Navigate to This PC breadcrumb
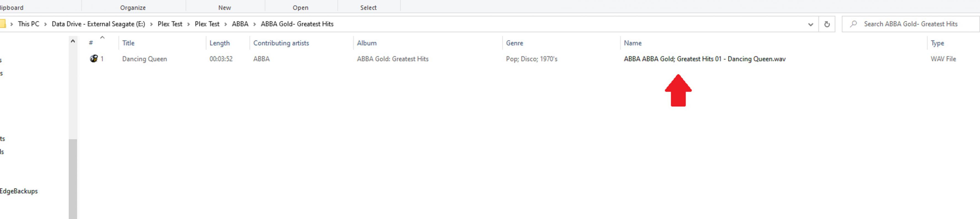Image resolution: width=980 pixels, height=219 pixels. pos(28,24)
